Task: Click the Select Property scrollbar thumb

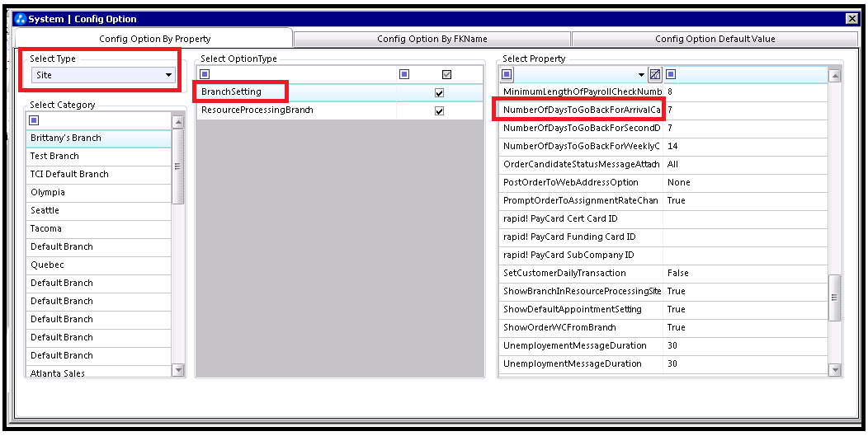Action: click(835, 298)
